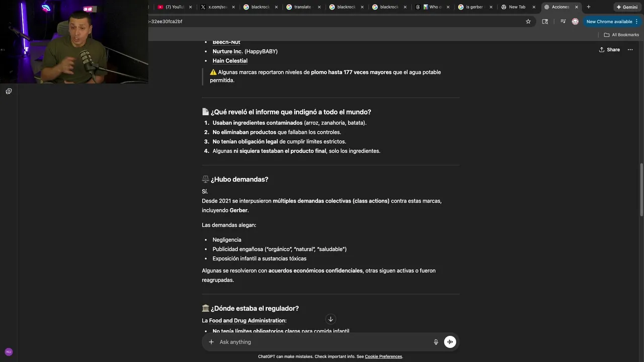Click the microphone dictation icon
644x362 pixels.
436,342
